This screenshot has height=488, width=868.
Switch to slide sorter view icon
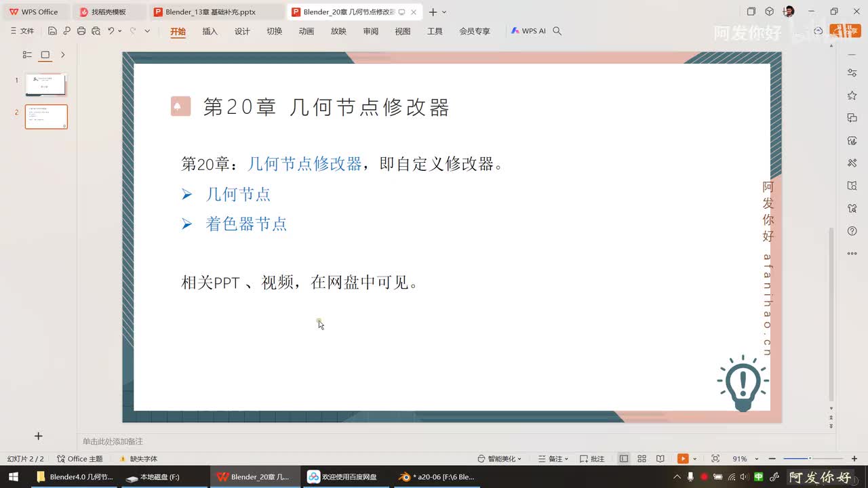[642, 459]
